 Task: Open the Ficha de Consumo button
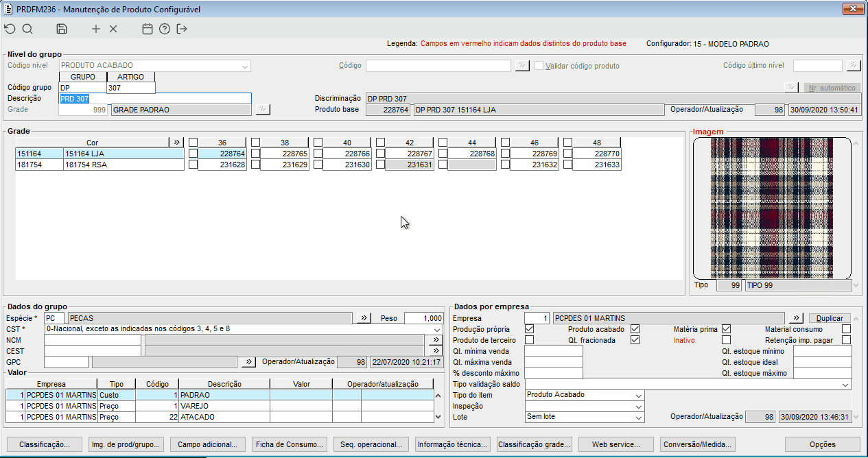point(290,444)
